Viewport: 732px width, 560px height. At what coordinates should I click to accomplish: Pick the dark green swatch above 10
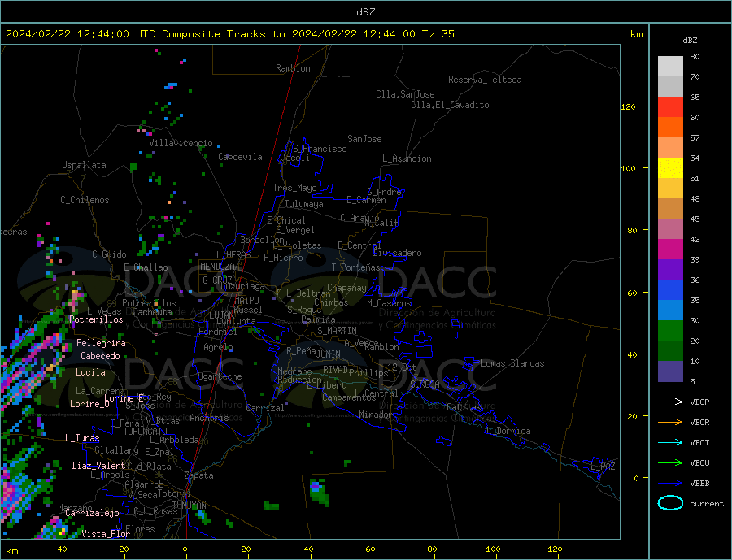pos(670,351)
